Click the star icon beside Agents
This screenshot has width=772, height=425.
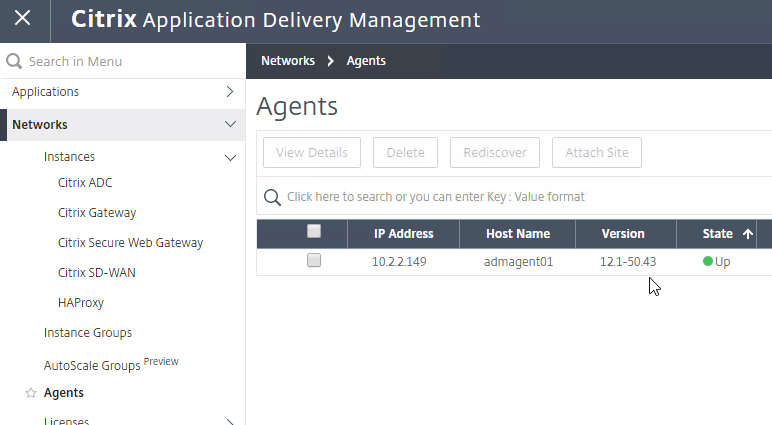pos(31,392)
